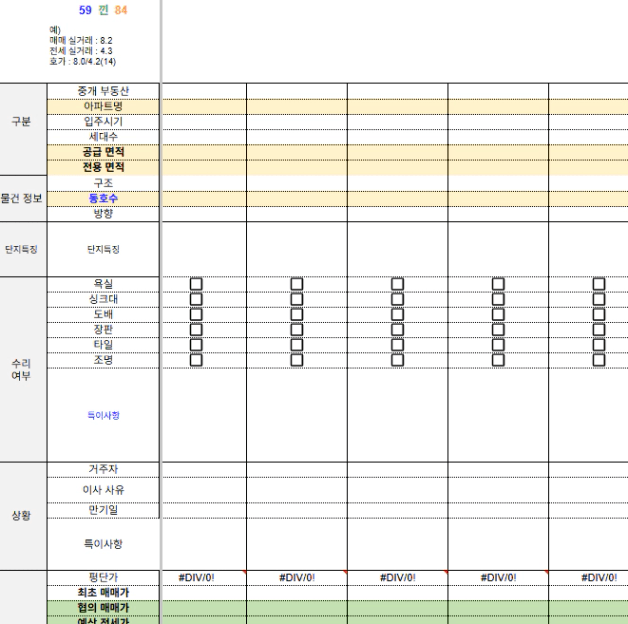
Task: Check the 싱크대 checkbox in first data column
Action: tap(196, 299)
